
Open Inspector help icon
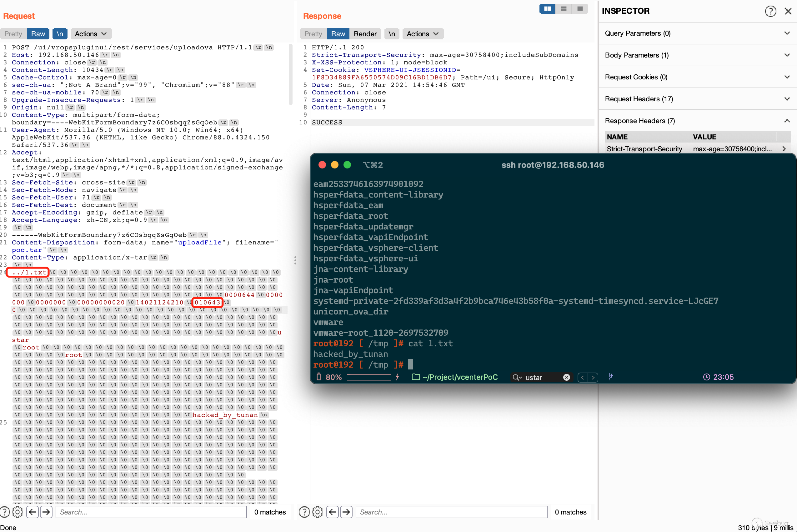pos(770,11)
